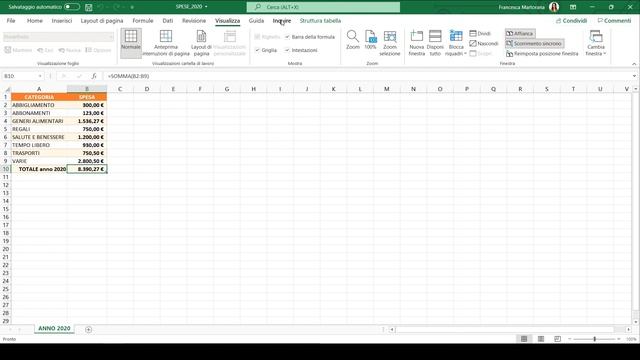Open a Nuova finestra
This screenshot has width=640, height=360.
click(x=417, y=43)
